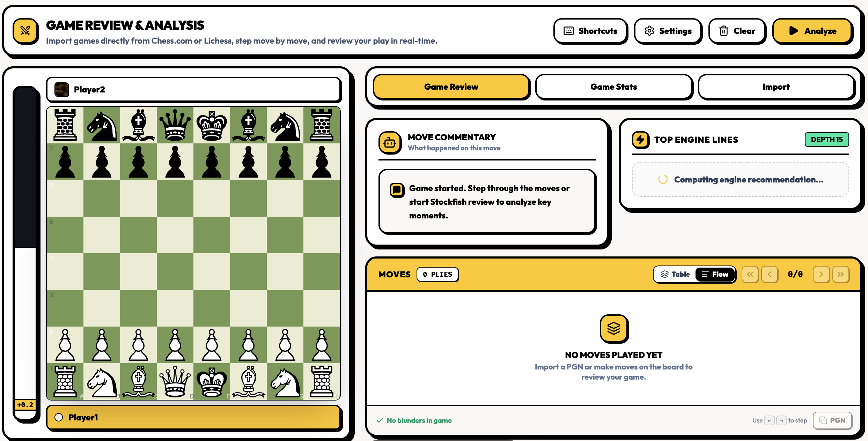Click the engine computing spinner icon

663,179
